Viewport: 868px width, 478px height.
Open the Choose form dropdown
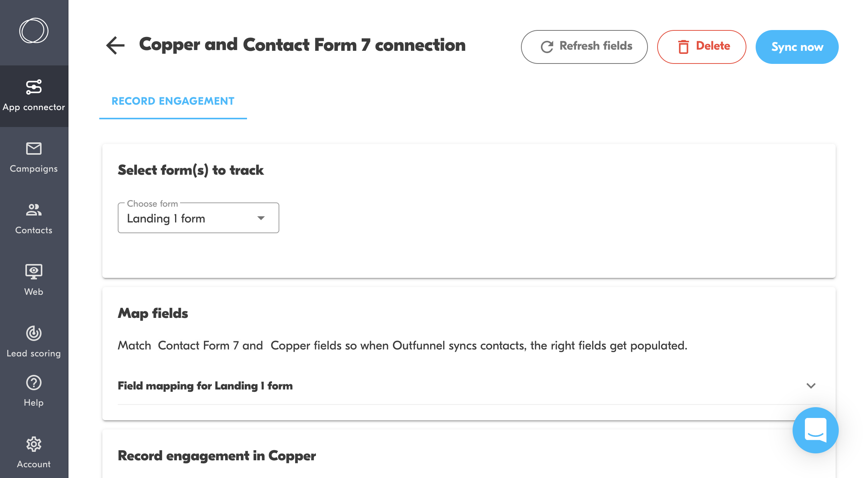point(198,218)
